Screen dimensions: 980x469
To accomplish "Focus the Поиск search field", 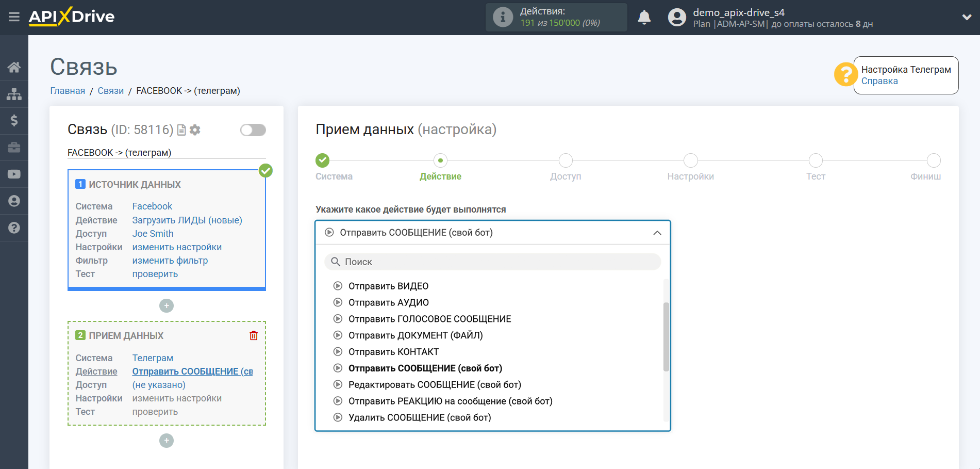I will point(492,262).
